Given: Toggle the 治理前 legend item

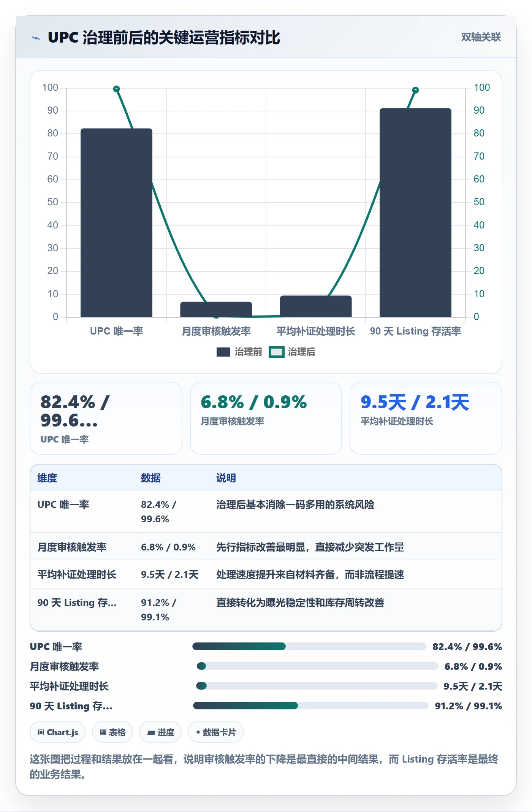Looking at the screenshot, I should 239,352.
